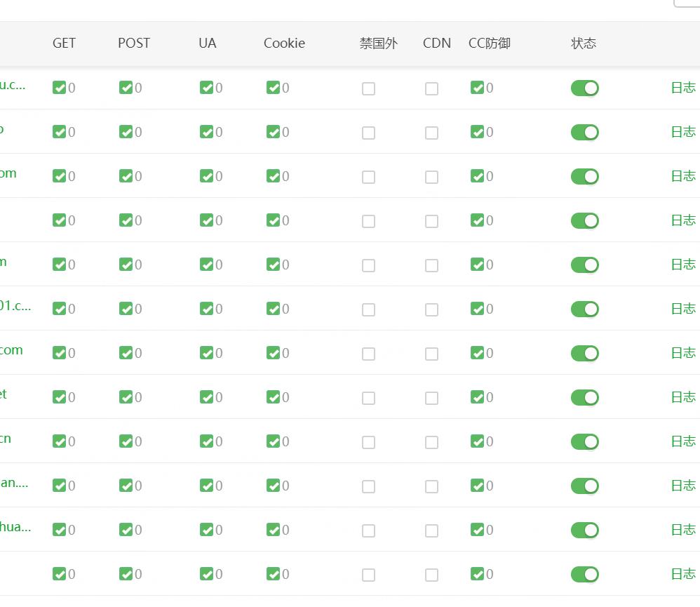This screenshot has height=607, width=700.
Task: Uncheck POST in the 'et' row
Action: [126, 397]
